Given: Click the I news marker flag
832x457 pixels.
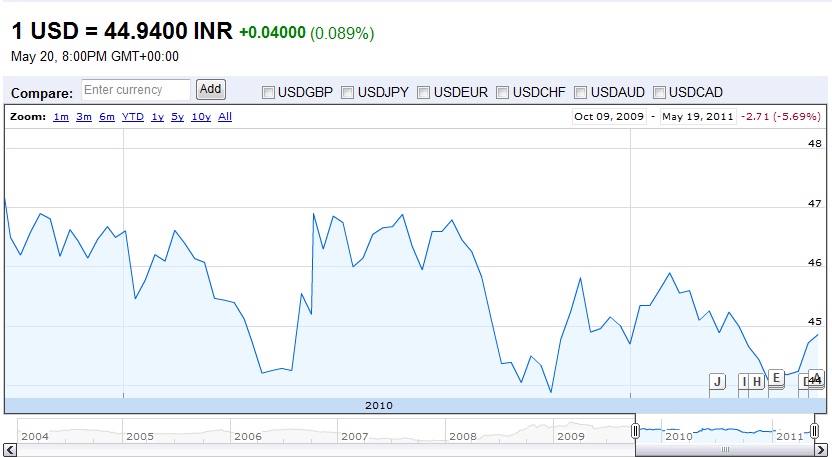Looking at the screenshot, I should [743, 381].
